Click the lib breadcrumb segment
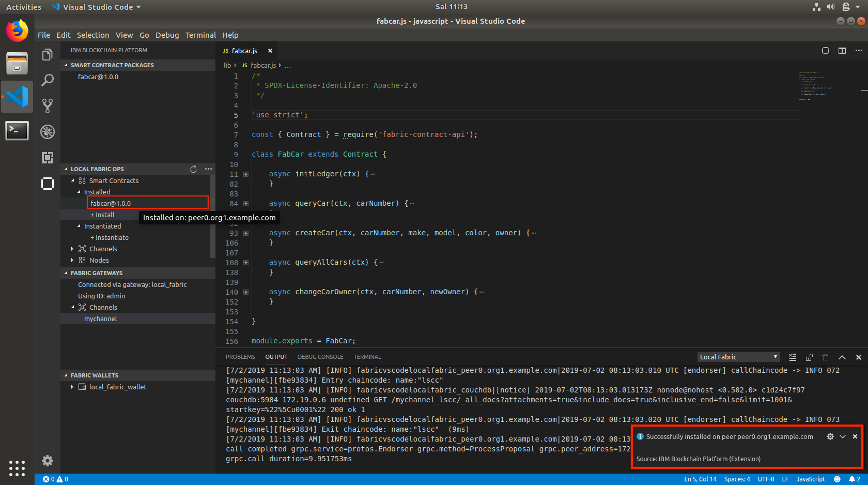 [227, 66]
